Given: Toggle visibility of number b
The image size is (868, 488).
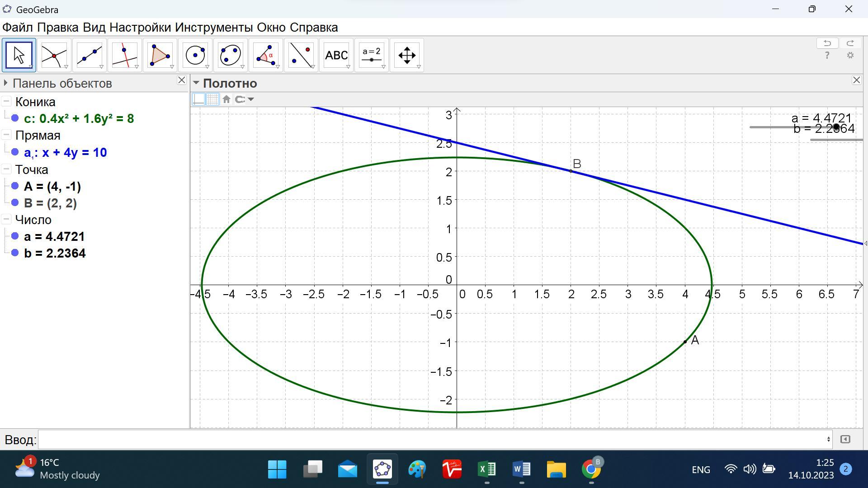Looking at the screenshot, I should [15, 253].
